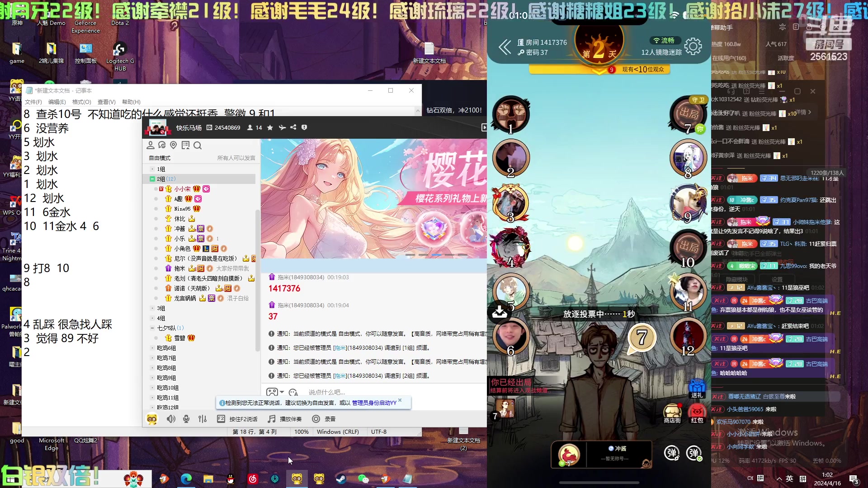Collapse the 2组 channel group
The image size is (868, 488).
pos(152,179)
